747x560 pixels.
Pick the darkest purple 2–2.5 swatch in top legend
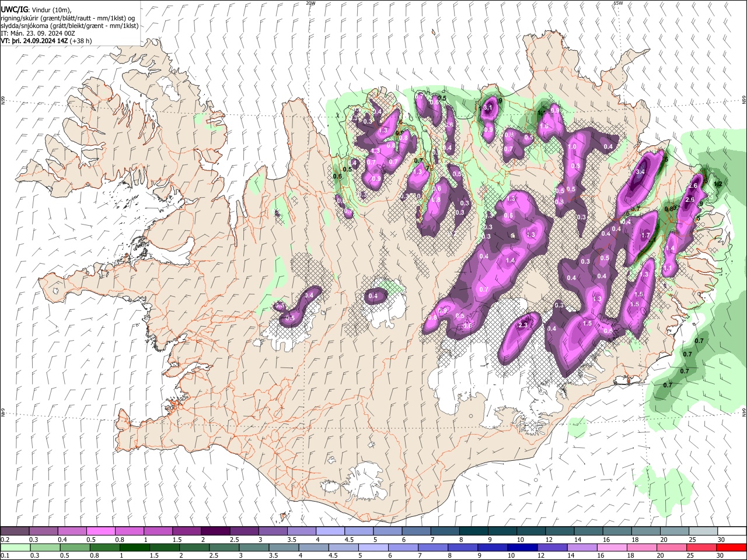[x=215, y=531]
